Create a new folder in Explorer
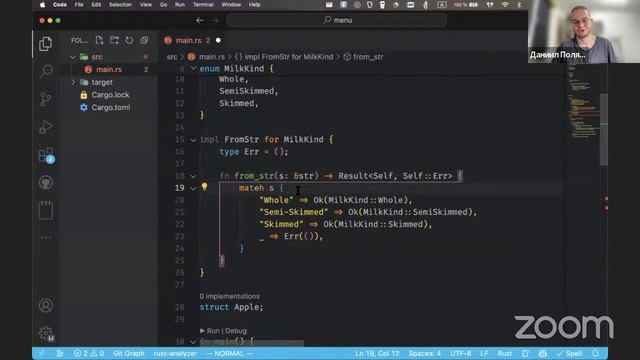This screenshot has width=640, height=360. (114, 40)
